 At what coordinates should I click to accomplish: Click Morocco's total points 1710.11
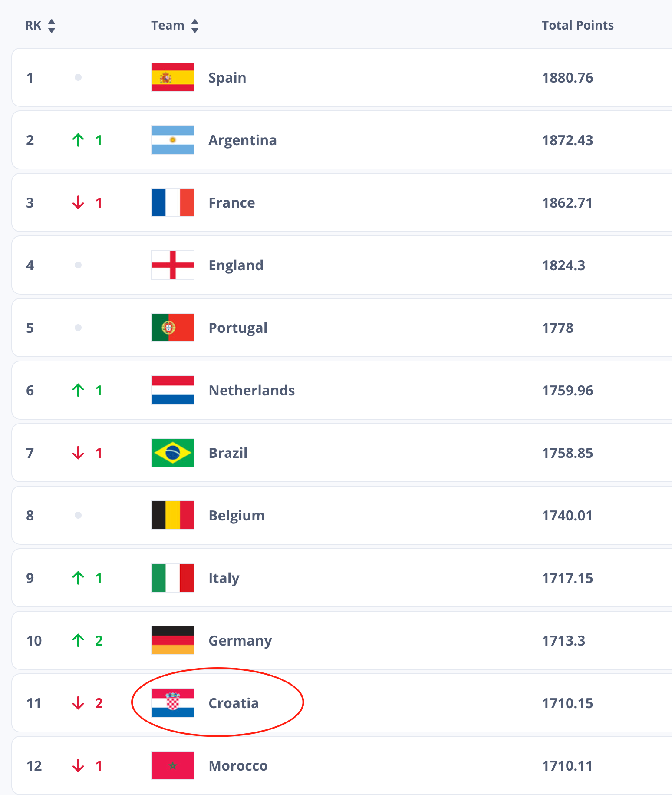click(x=567, y=765)
